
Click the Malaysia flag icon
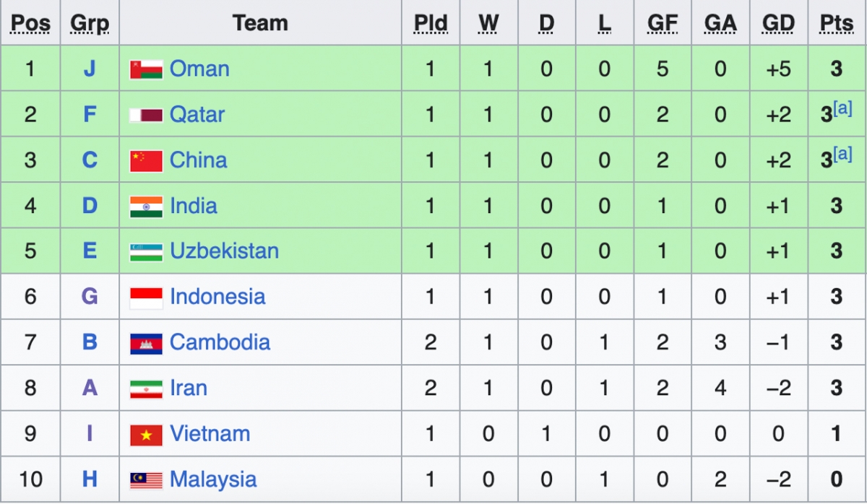pos(146,479)
